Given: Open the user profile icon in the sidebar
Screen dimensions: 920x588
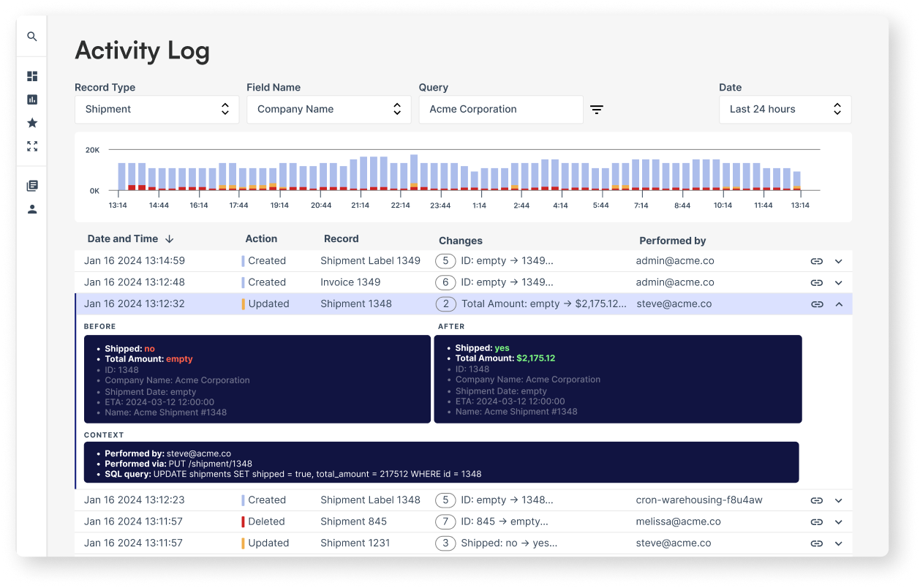Looking at the screenshot, I should [32, 209].
